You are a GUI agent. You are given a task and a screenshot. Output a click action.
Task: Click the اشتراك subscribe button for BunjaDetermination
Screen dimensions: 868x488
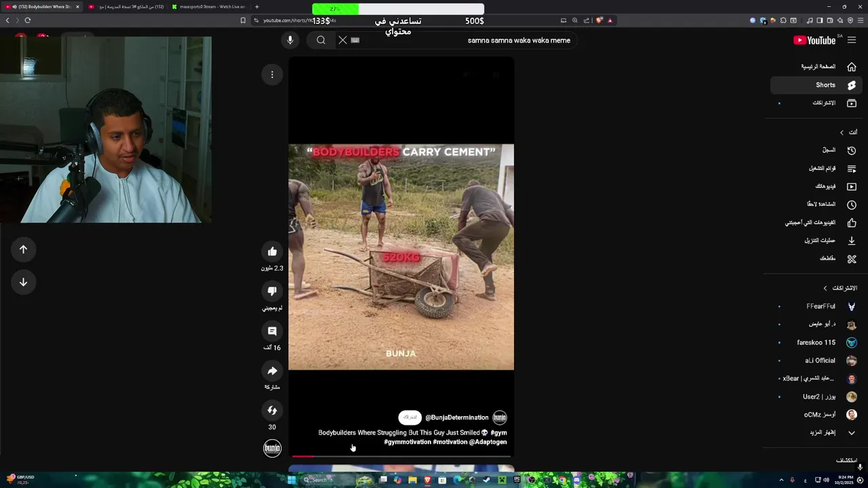[x=410, y=418]
